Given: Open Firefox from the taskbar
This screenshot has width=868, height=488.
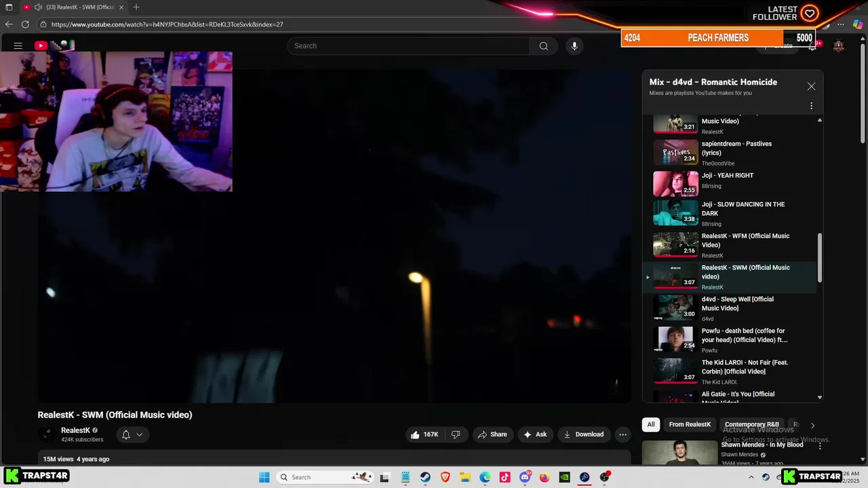Looking at the screenshot, I should pos(545,477).
